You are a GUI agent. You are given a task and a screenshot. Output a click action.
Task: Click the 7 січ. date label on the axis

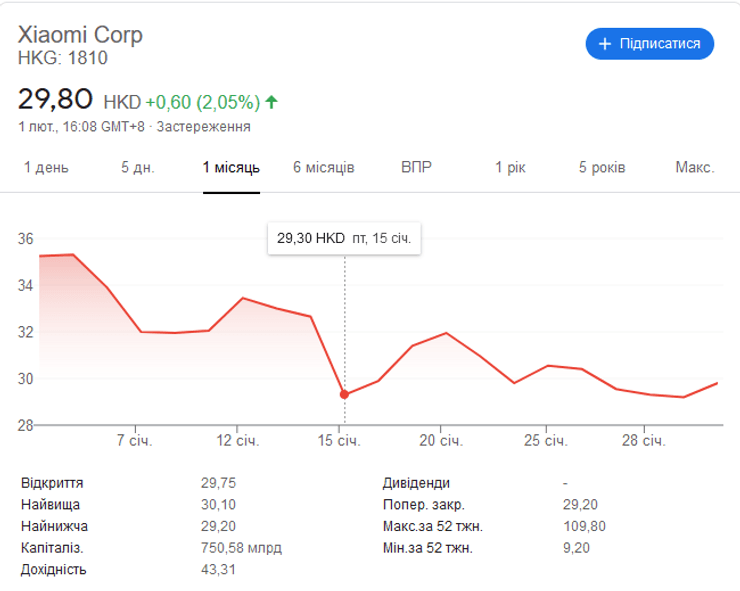click(134, 441)
